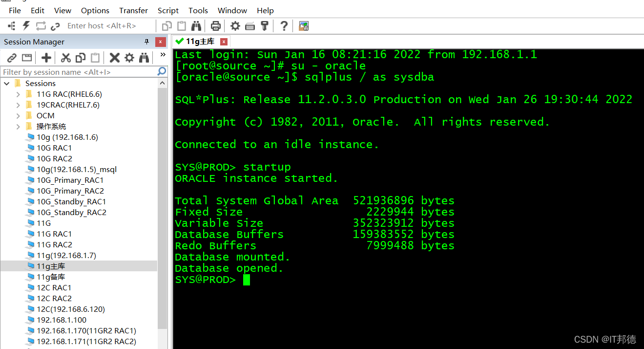Open Session Options gear in main toolbar
Screen dimensions: 644x349
(x=235, y=26)
